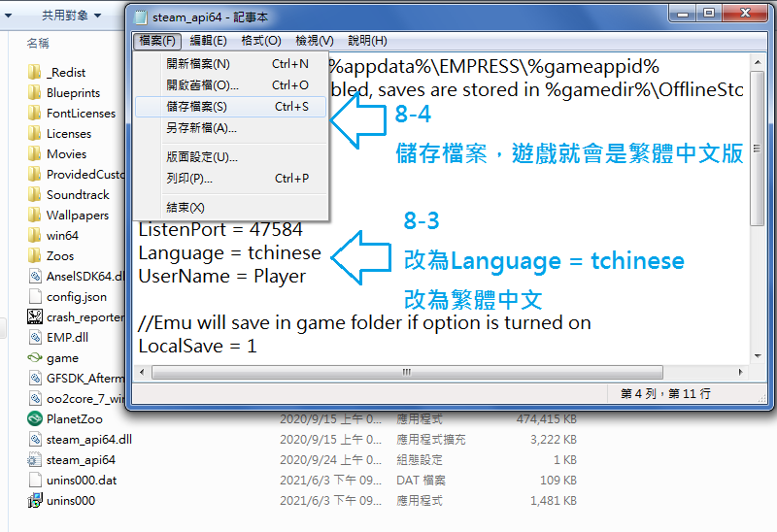
Task: Click the Movies folder icon
Action: pyautogui.click(x=35, y=153)
